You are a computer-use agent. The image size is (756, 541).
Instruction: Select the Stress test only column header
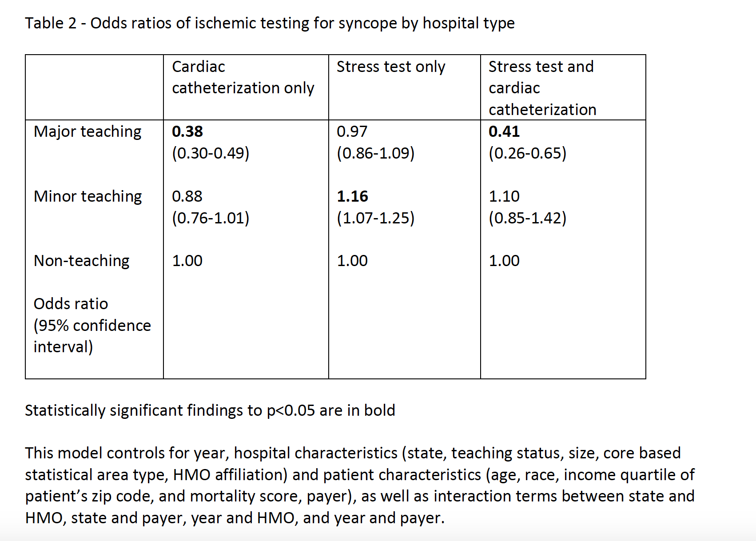391,67
